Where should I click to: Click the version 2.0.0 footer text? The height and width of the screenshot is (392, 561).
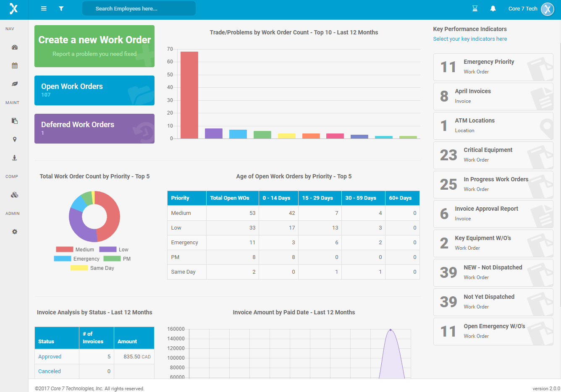[546, 389]
